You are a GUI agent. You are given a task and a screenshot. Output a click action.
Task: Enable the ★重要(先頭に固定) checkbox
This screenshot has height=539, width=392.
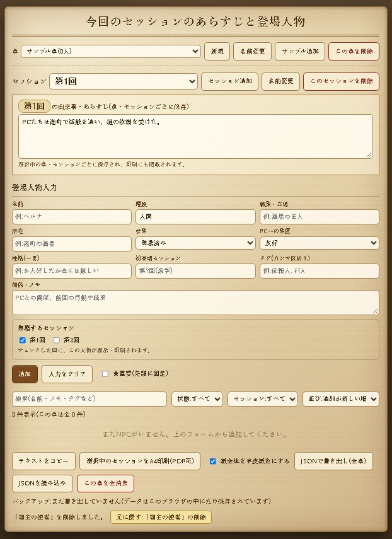[105, 374]
